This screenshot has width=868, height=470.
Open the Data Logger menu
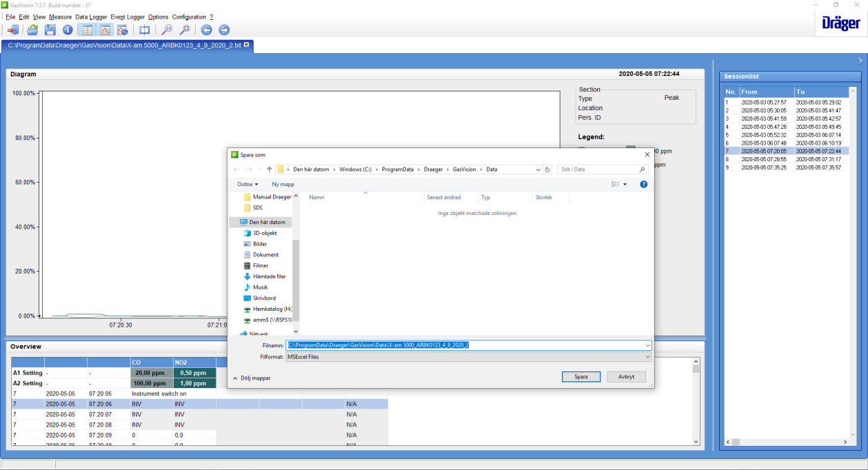91,17
